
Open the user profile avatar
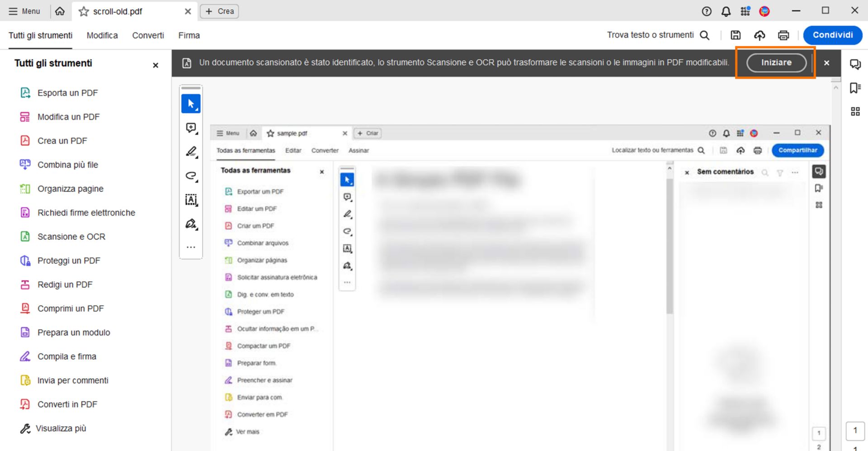pyautogui.click(x=764, y=11)
